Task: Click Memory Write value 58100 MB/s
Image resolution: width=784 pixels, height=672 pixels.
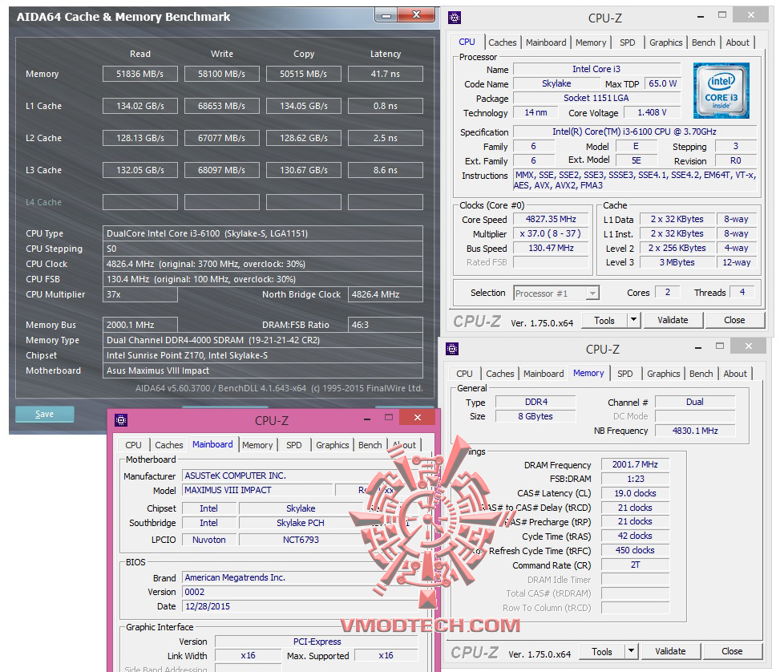Action: pyautogui.click(x=221, y=74)
